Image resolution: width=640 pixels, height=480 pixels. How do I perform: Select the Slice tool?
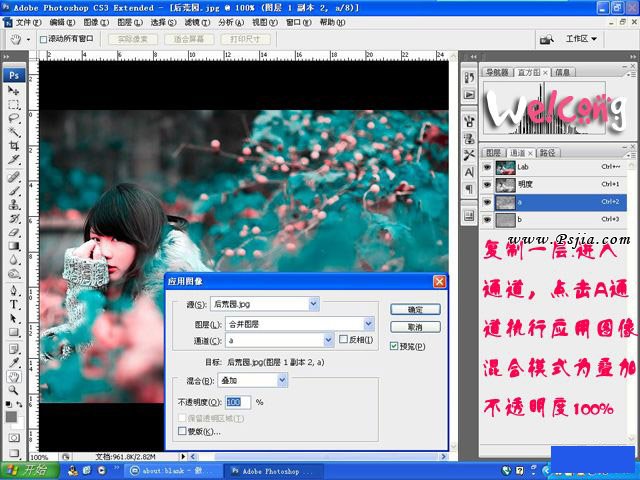[x=13, y=160]
